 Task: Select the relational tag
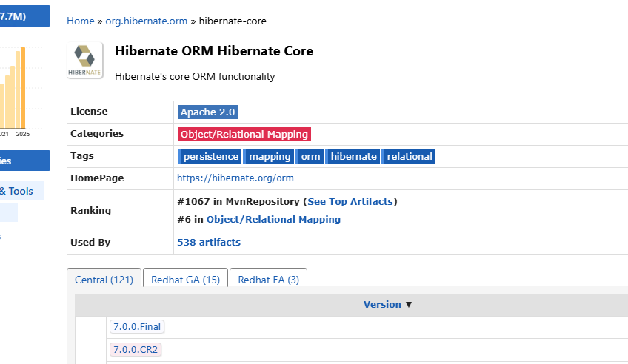tap(409, 156)
